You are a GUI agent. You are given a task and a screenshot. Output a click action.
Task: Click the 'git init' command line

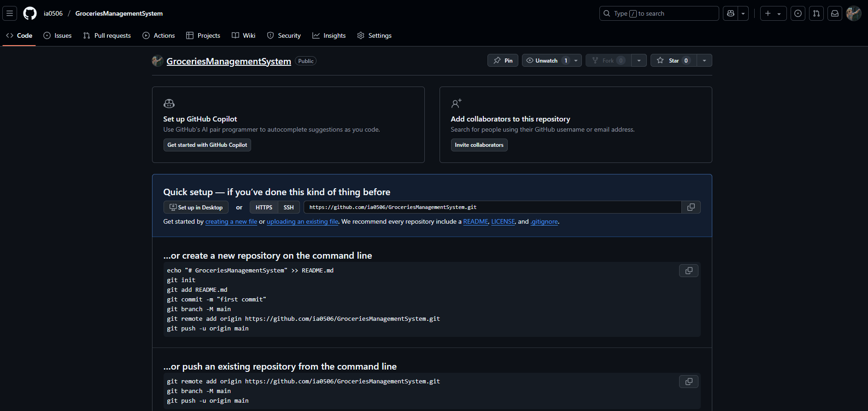coord(181,280)
